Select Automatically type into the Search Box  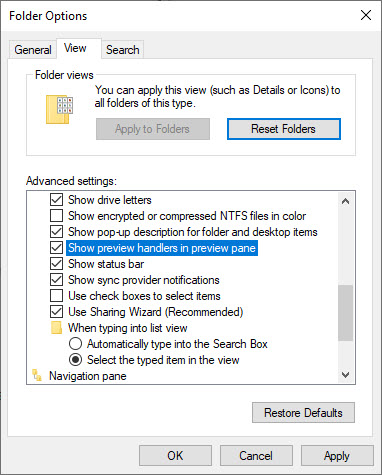coord(75,344)
